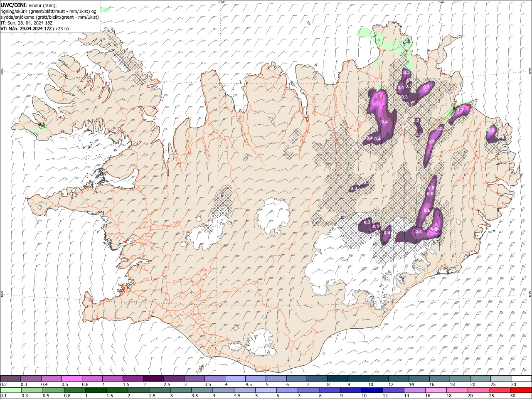
Task: Click the 0.7 precipitation value in the northeast
Action: coord(426,88)
